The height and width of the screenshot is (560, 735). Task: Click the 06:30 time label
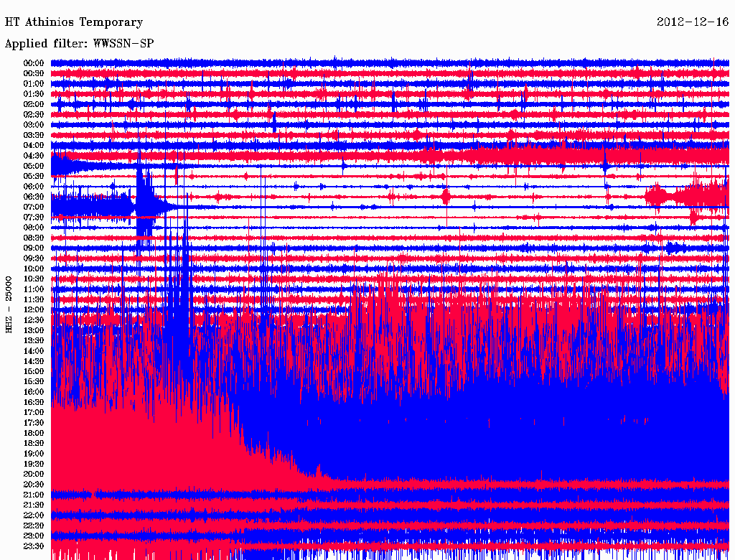point(34,197)
